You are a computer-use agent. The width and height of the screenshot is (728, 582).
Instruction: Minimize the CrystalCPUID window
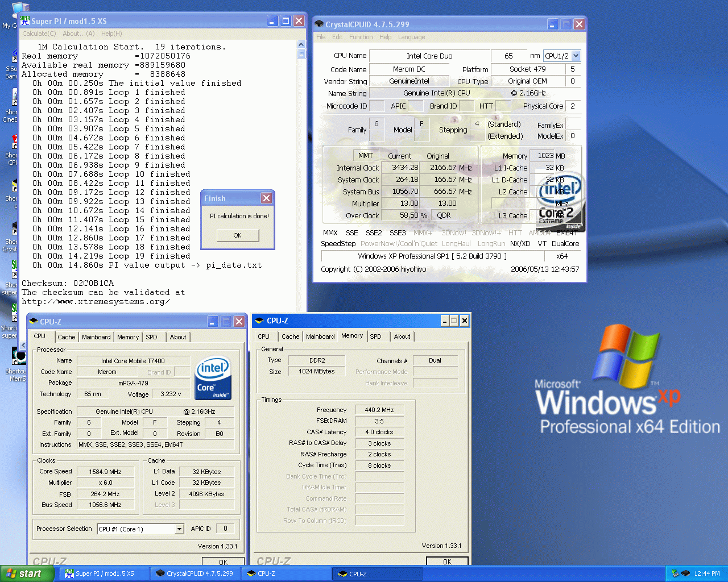pos(553,24)
